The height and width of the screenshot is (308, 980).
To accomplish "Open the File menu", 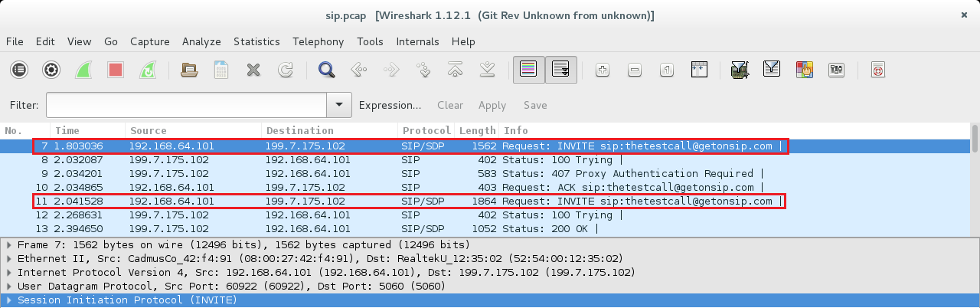I will (x=15, y=41).
